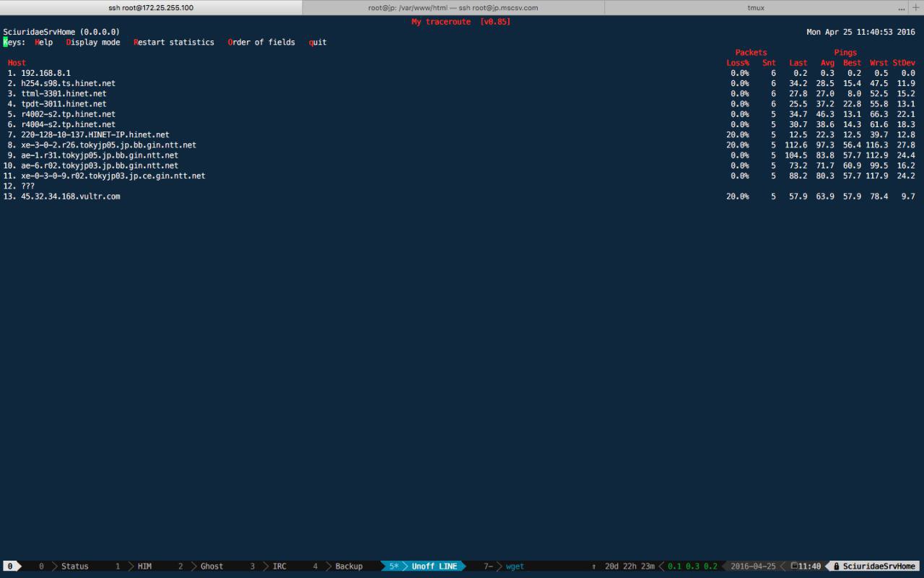Viewport: 924px width, 578px height.
Task: Click SciuridaeSrvHome hostname in status bar
Action: (x=879, y=566)
